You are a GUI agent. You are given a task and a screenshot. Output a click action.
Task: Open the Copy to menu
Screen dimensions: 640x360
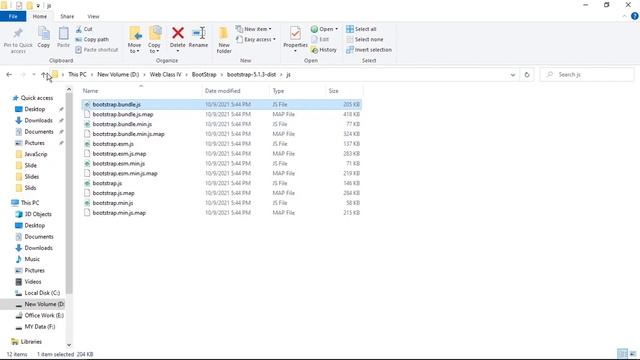click(x=154, y=40)
